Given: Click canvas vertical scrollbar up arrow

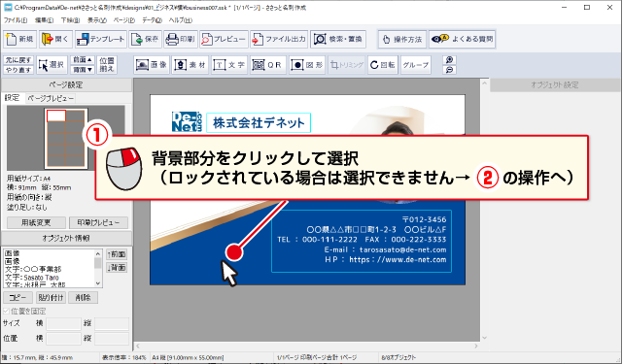Looking at the screenshot, I should pos(484,83).
